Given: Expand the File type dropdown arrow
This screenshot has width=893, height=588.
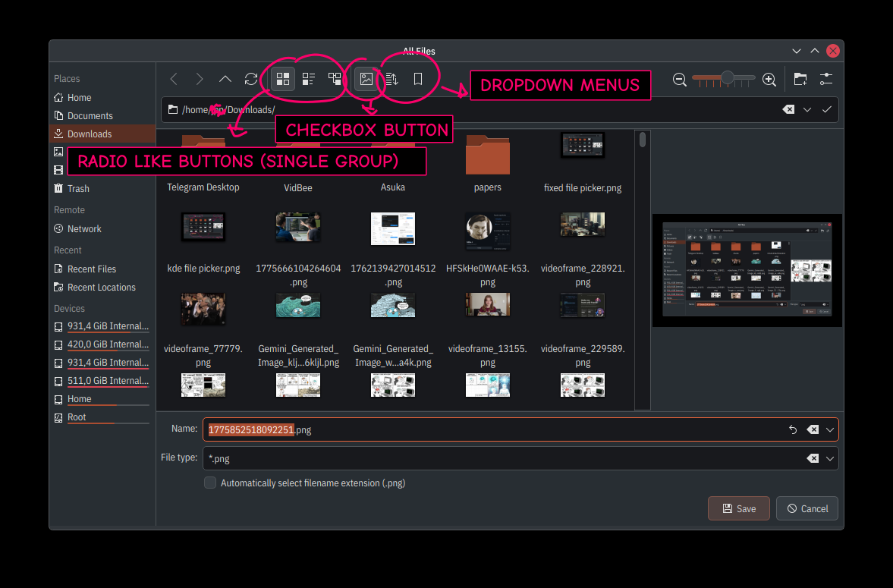Looking at the screenshot, I should (x=830, y=458).
